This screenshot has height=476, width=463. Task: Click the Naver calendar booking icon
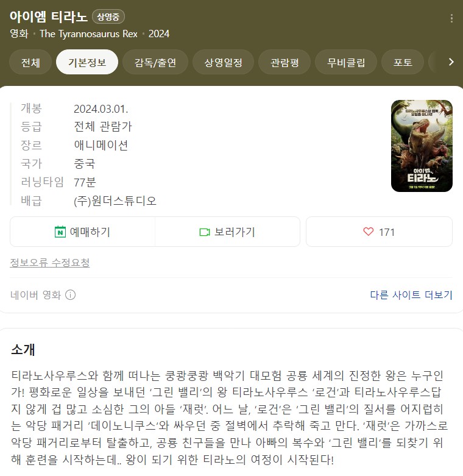click(60, 232)
